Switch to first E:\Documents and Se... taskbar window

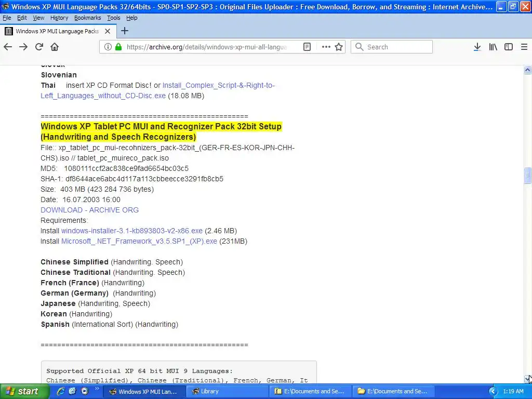click(x=310, y=391)
